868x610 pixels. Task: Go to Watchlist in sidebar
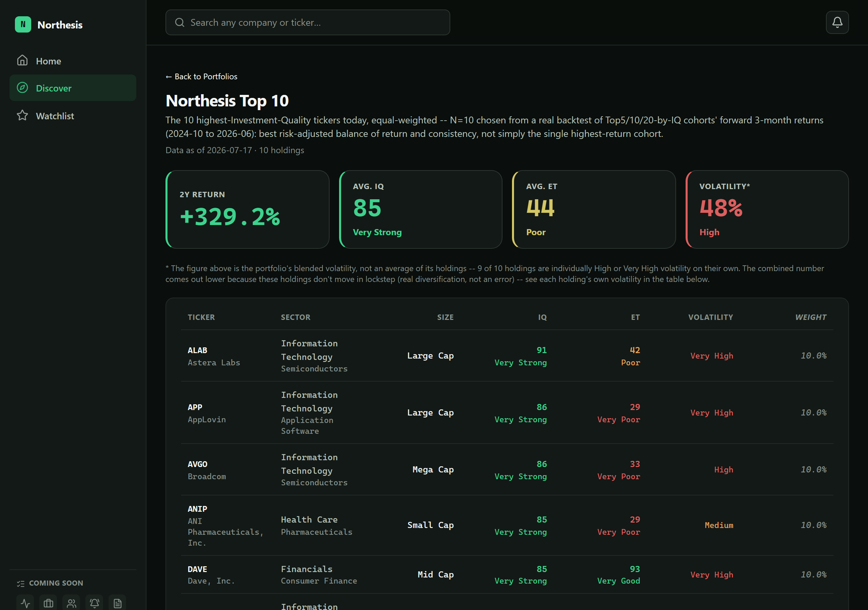[x=73, y=116]
